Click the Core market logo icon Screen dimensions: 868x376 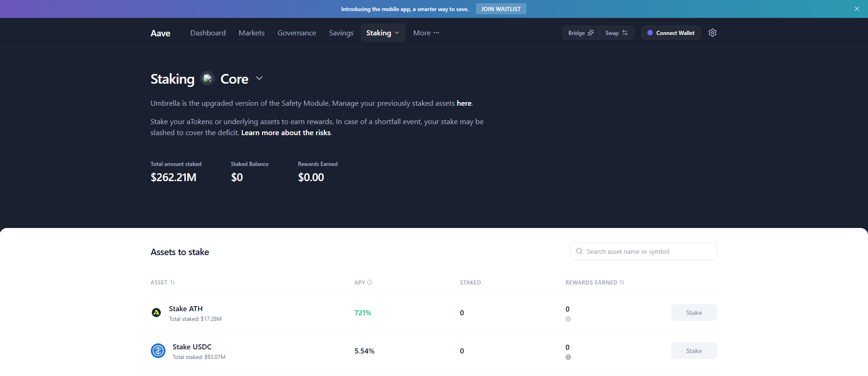click(207, 79)
